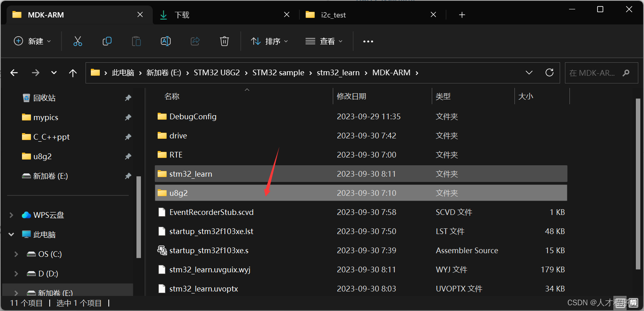Close the 下载 tab
Viewport: 644px width, 311px height.
tap(287, 15)
